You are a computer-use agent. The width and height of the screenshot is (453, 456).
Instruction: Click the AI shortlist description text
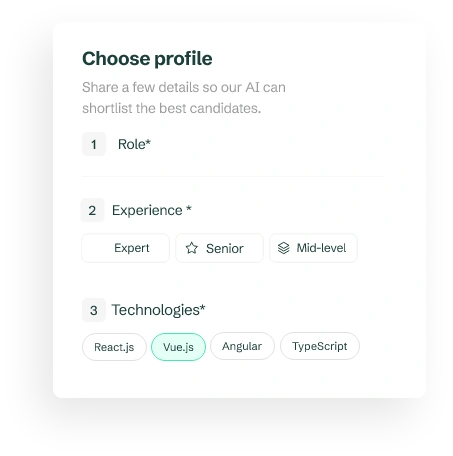(x=184, y=98)
